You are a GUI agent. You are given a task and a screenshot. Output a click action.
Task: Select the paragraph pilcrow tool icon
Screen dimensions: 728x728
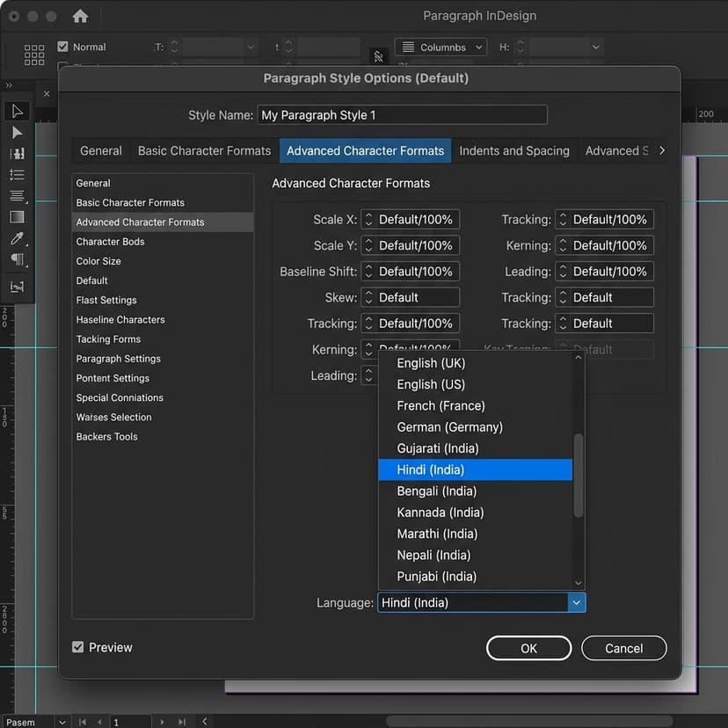[18, 259]
